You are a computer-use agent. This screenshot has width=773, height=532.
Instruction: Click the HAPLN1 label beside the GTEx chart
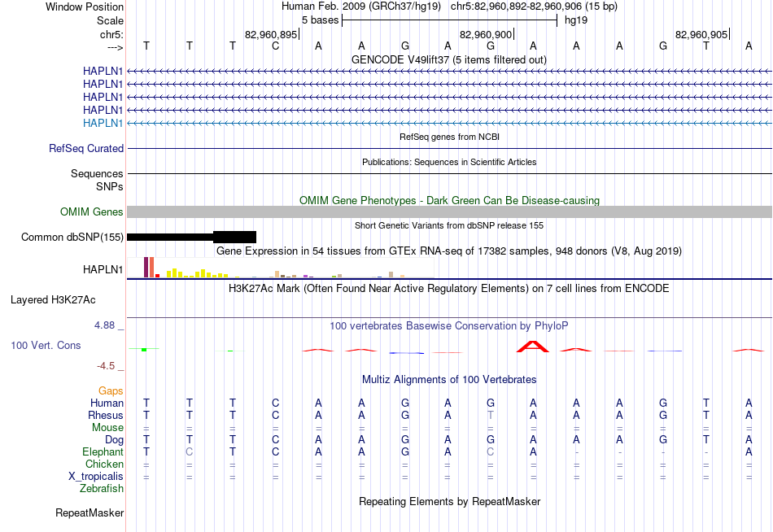pos(103,270)
